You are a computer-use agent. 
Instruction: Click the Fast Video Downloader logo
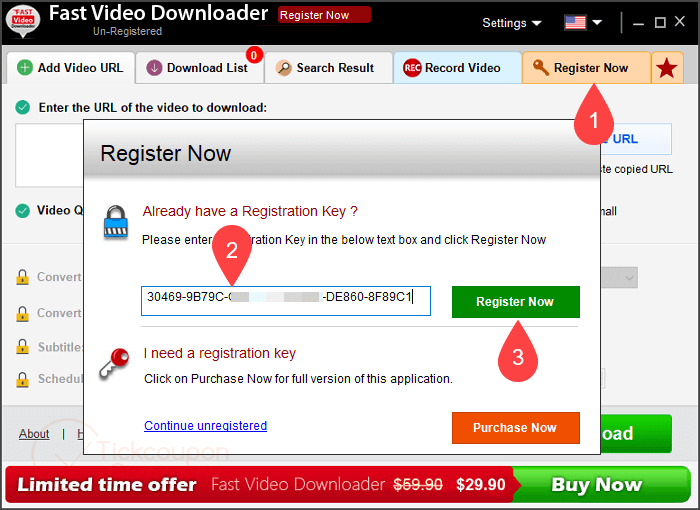pyautogui.click(x=23, y=20)
